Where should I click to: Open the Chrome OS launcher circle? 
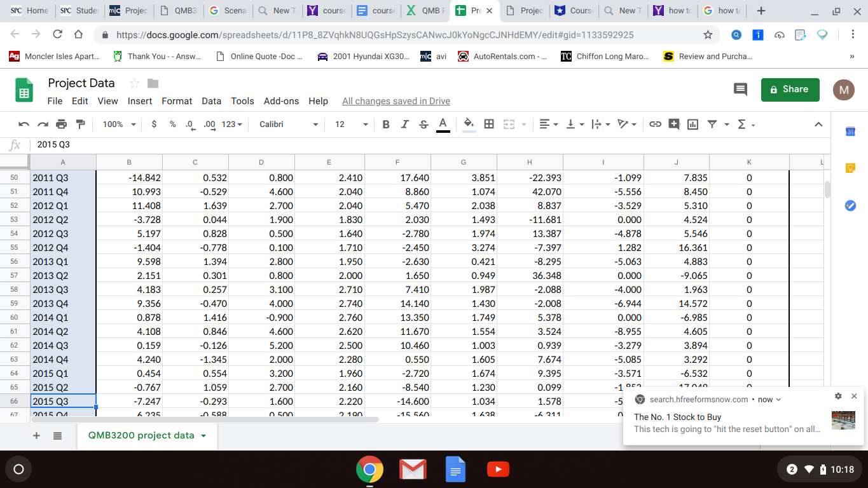coord(19,470)
